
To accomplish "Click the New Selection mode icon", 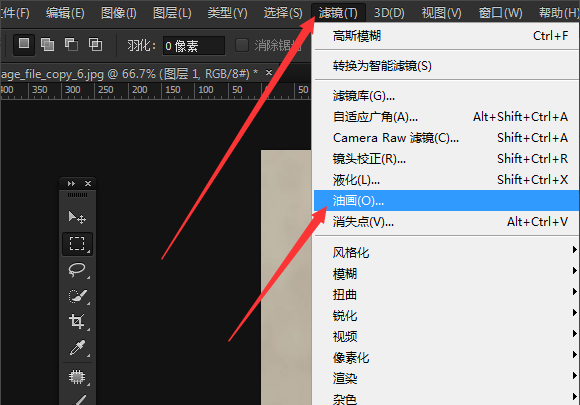I will (x=24, y=45).
